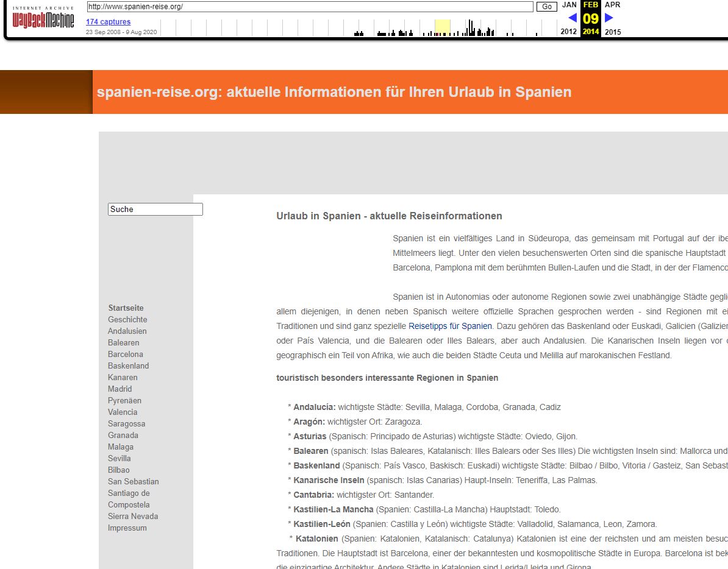
Task: Jump to the APR capture month
Action: click(x=612, y=5)
